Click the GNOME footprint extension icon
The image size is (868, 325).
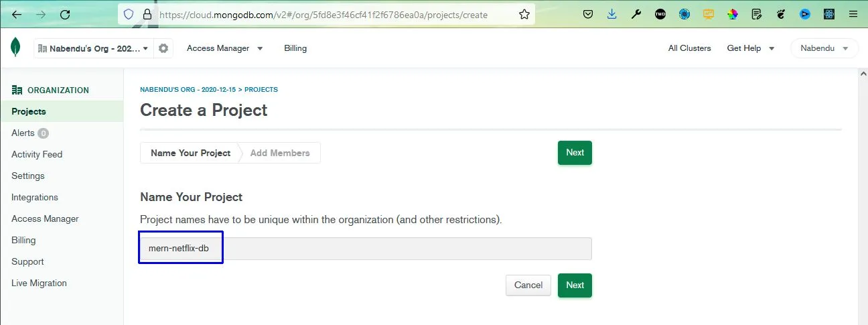781,14
